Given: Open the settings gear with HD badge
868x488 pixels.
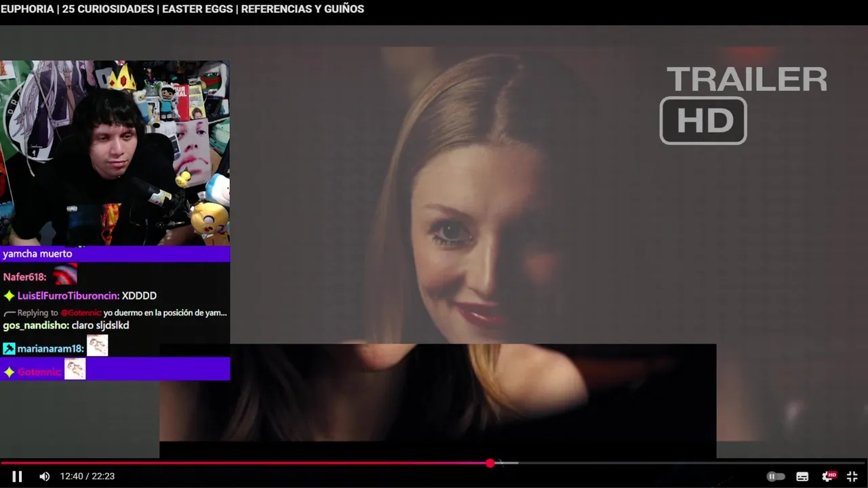Looking at the screenshot, I should 829,476.
